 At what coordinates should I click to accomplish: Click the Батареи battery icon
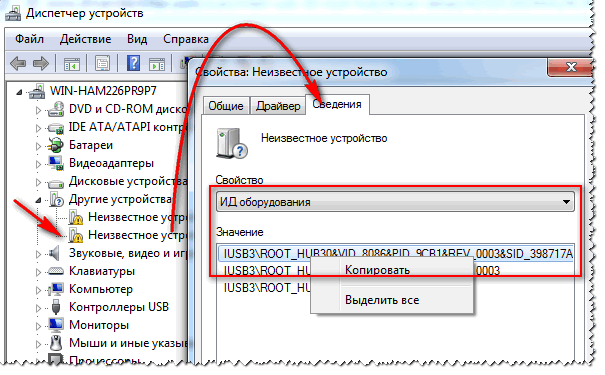56,145
